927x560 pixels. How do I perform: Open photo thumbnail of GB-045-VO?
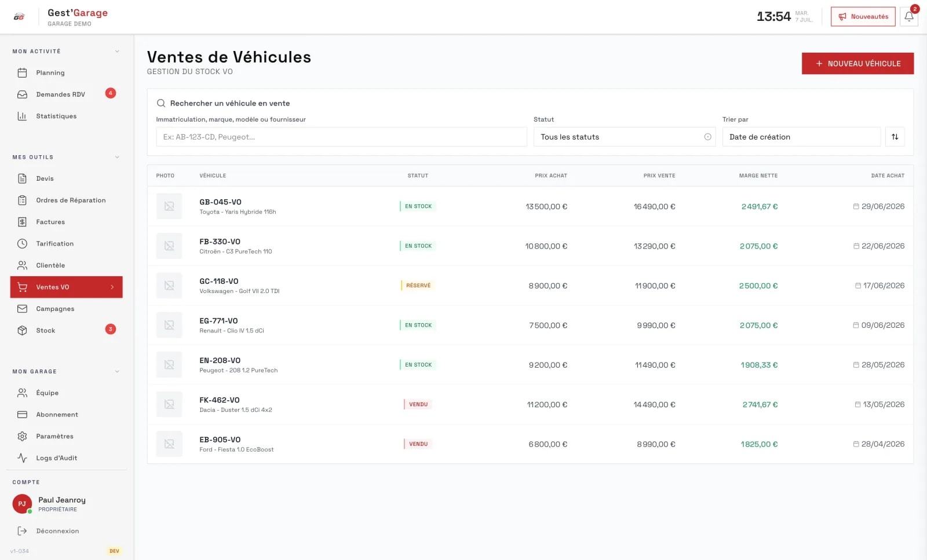click(169, 206)
